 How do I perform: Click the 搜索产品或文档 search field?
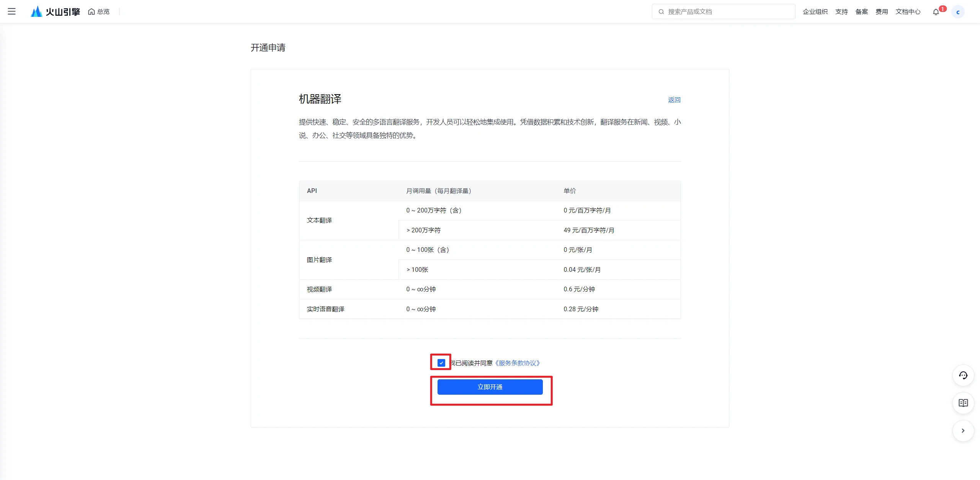(x=724, y=11)
